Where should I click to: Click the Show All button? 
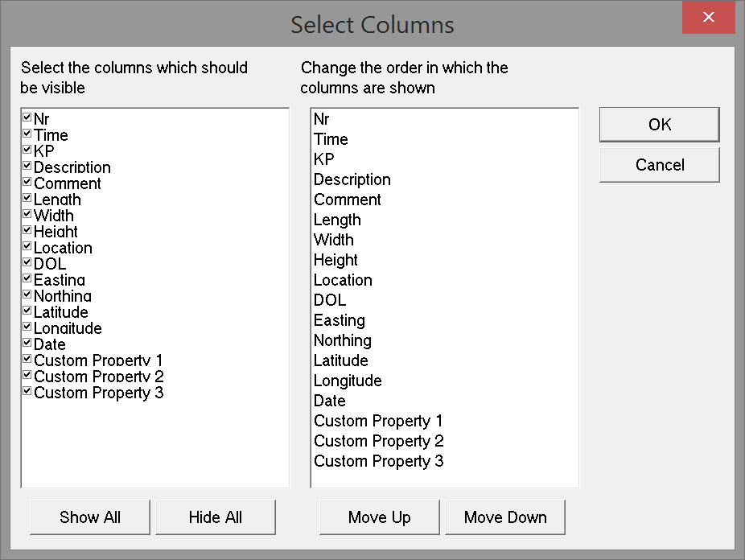point(90,517)
